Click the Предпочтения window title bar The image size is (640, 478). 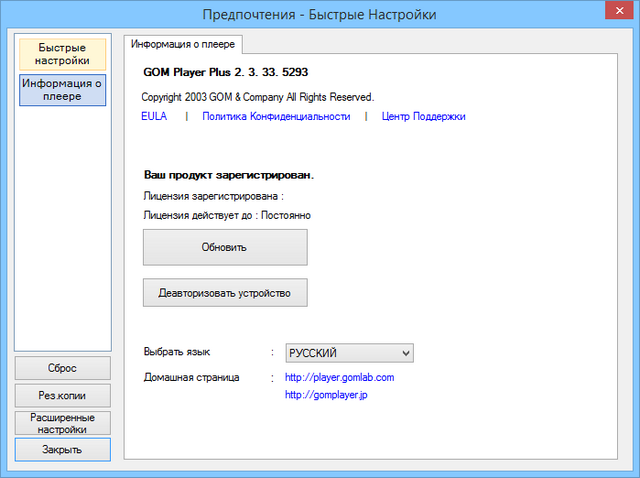[318, 14]
